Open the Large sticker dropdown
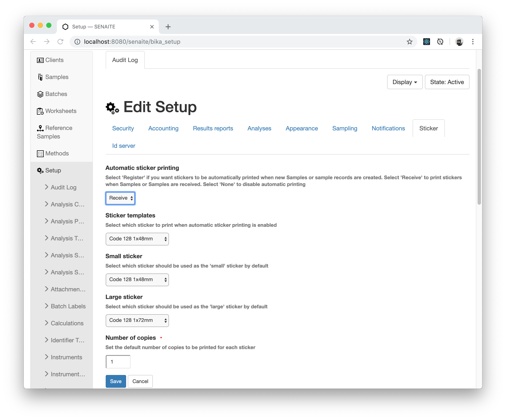This screenshot has width=506, height=420. coord(137,320)
